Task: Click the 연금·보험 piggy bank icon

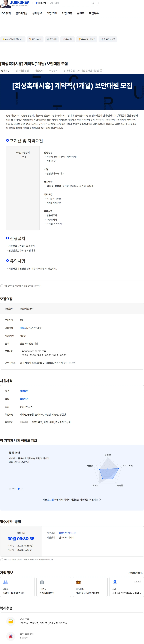Action: (x=11, y=621)
